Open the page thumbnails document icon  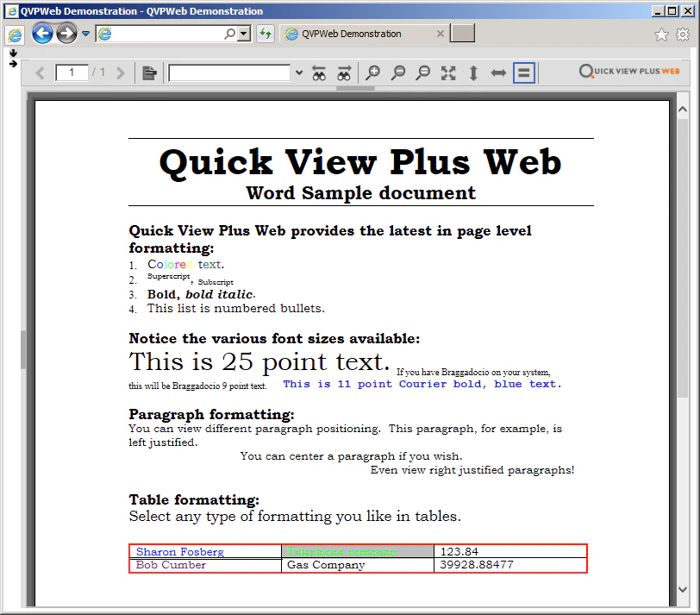click(x=149, y=72)
